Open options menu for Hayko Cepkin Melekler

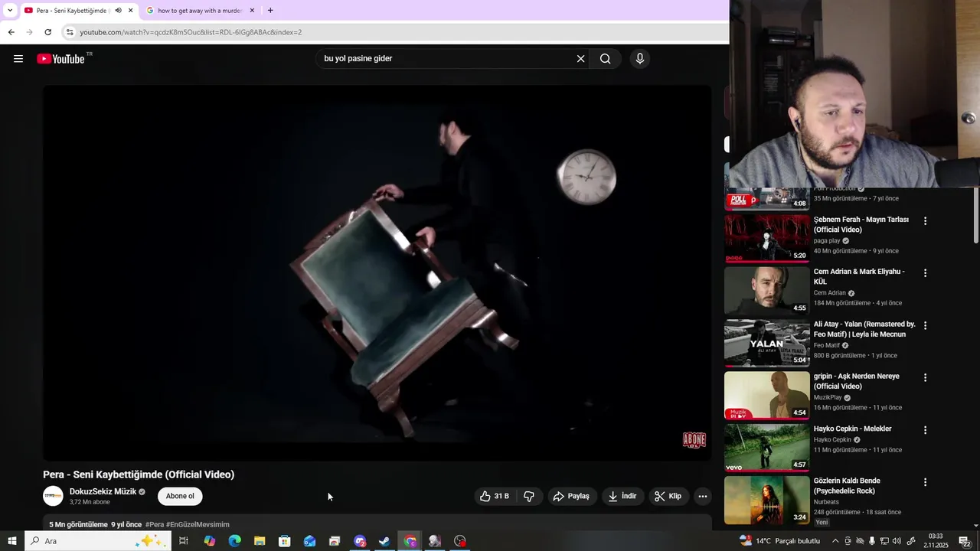coord(925,430)
